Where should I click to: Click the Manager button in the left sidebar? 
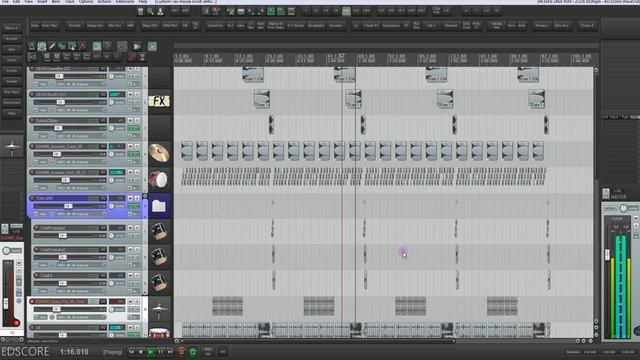11,39
